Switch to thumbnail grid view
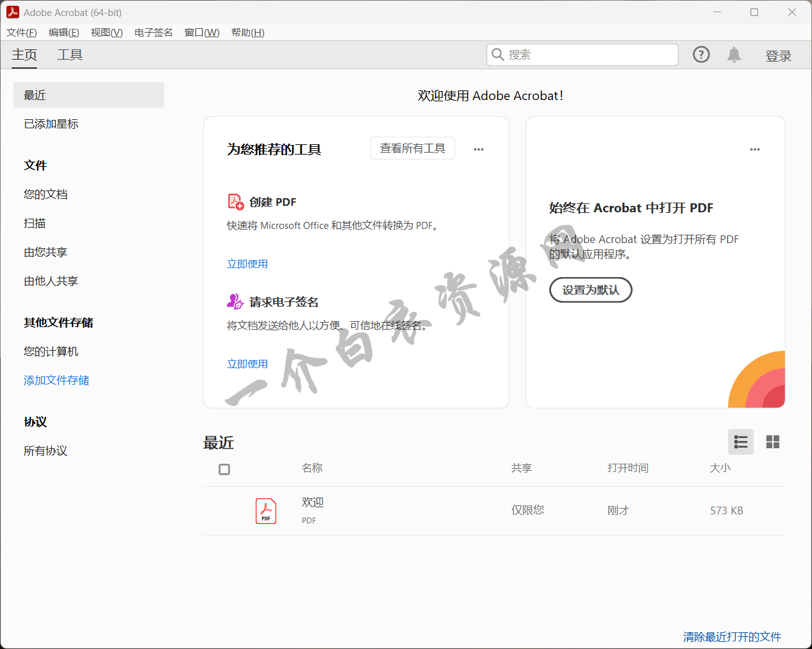This screenshot has width=812, height=649. click(773, 442)
